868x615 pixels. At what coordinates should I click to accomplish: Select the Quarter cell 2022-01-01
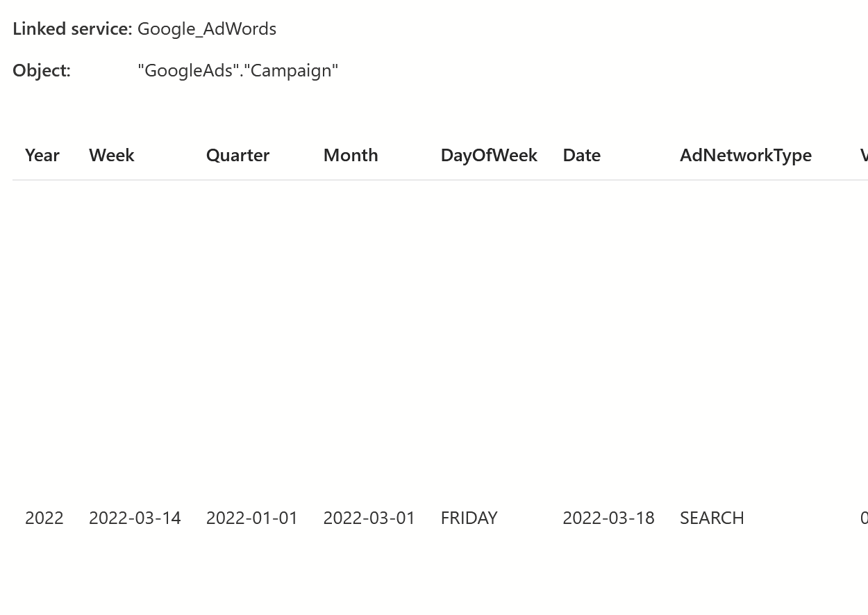(x=252, y=518)
